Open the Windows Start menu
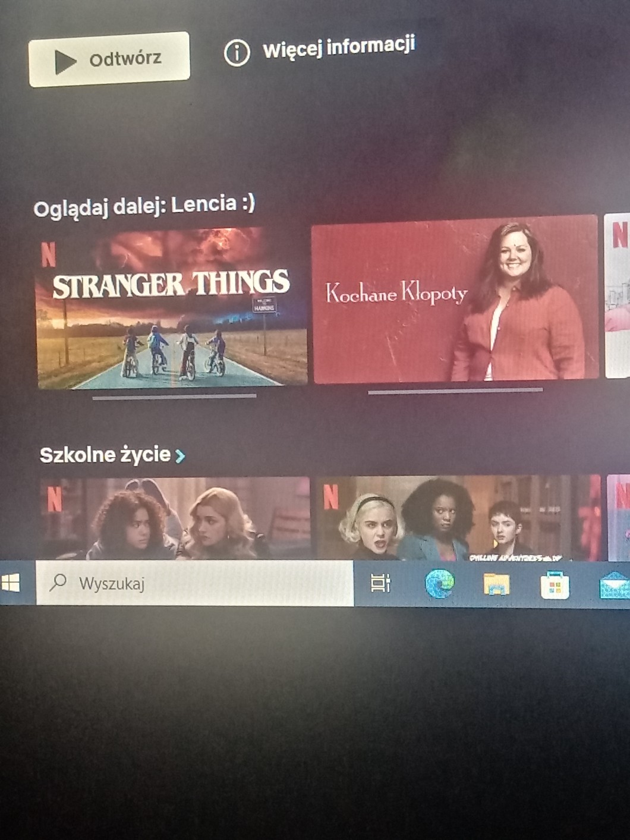The width and height of the screenshot is (630, 840). coord(11,583)
